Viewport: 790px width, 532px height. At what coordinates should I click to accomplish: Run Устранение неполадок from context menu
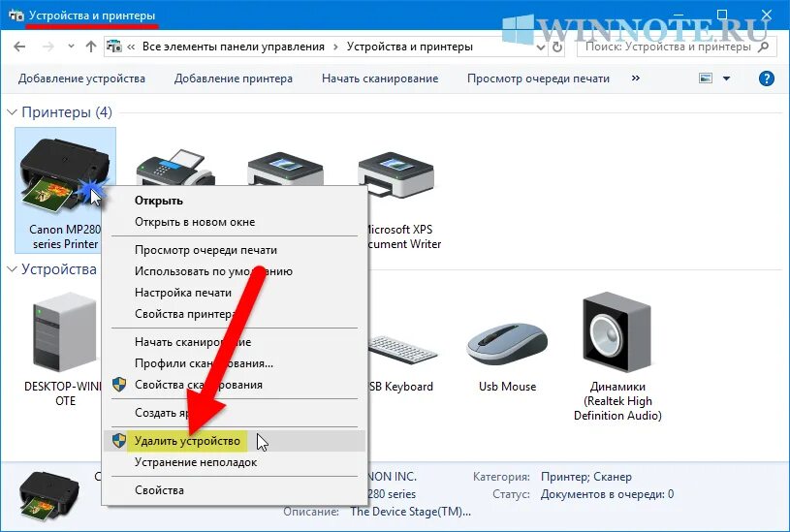pyautogui.click(x=235, y=462)
